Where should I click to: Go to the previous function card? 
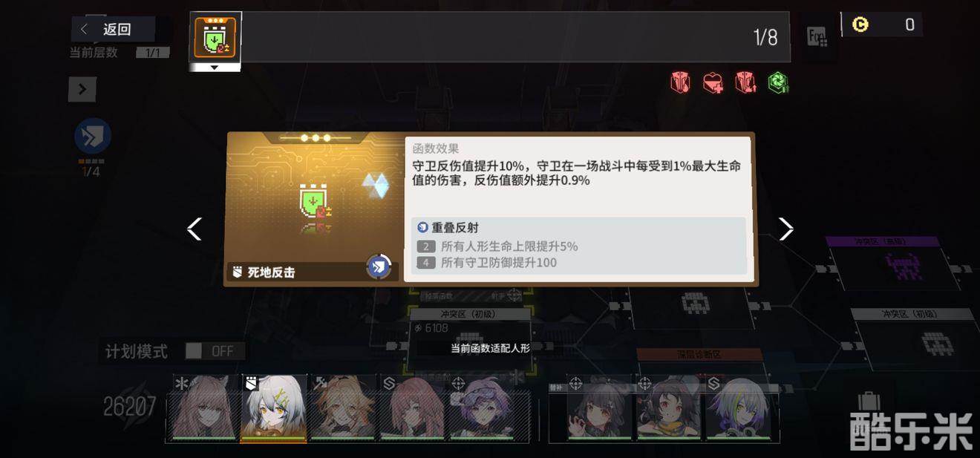[195, 229]
